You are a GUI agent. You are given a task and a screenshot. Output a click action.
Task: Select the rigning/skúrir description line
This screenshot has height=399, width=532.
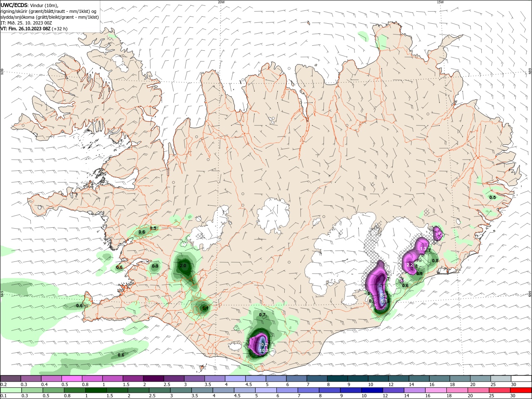coord(49,11)
